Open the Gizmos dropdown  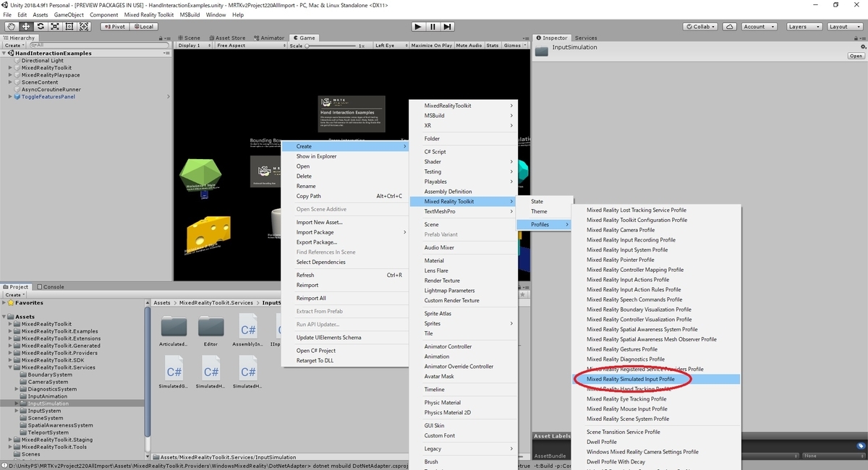(x=514, y=46)
